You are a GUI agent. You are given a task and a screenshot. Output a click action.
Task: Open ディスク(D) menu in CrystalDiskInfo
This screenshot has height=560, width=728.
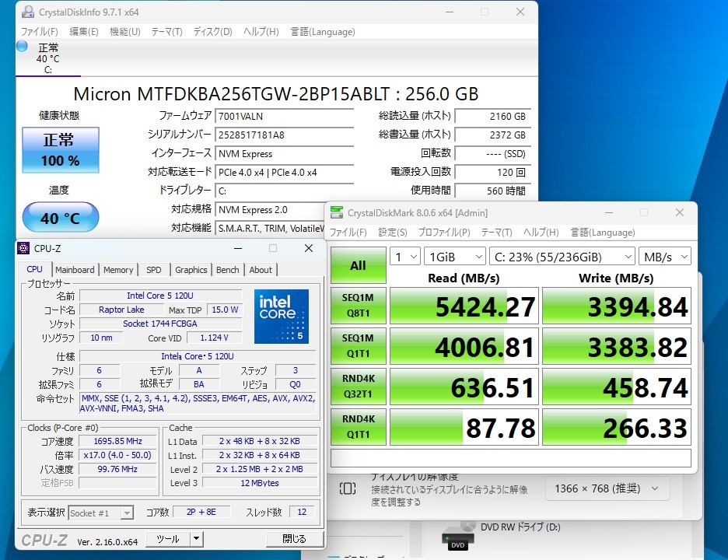coord(212,32)
